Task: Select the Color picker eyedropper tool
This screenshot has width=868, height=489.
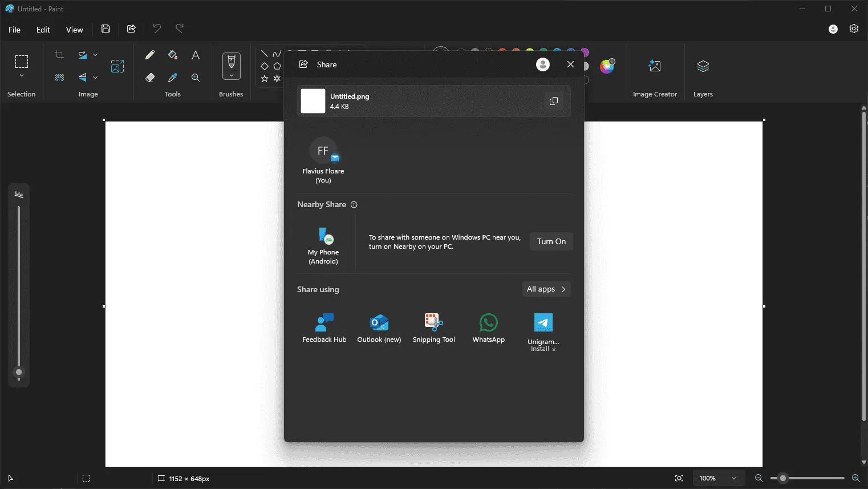Action: [x=173, y=78]
